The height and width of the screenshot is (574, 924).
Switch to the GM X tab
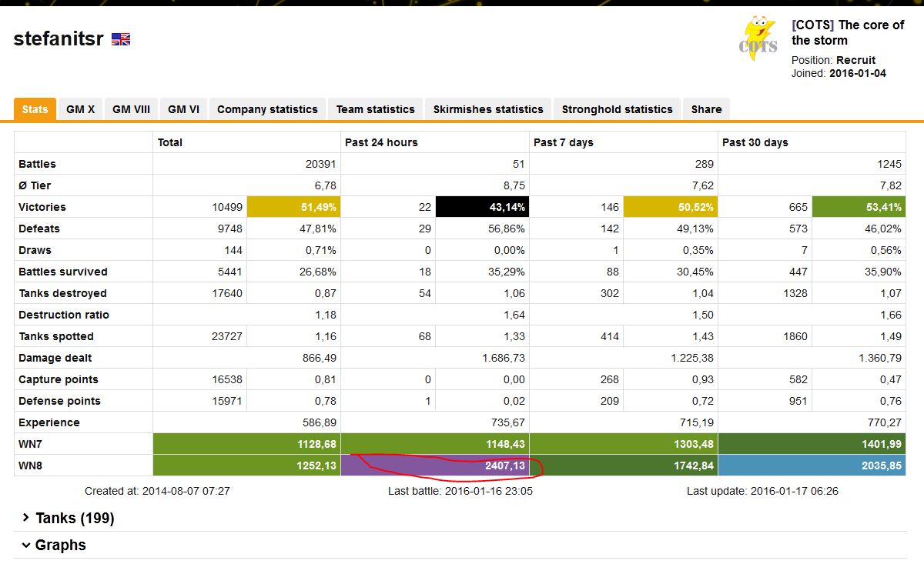pos(80,109)
